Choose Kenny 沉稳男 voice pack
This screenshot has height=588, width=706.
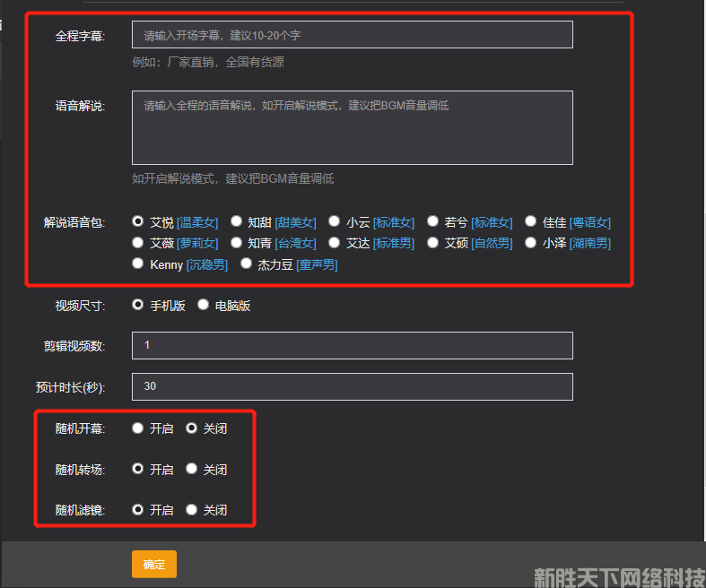138,264
